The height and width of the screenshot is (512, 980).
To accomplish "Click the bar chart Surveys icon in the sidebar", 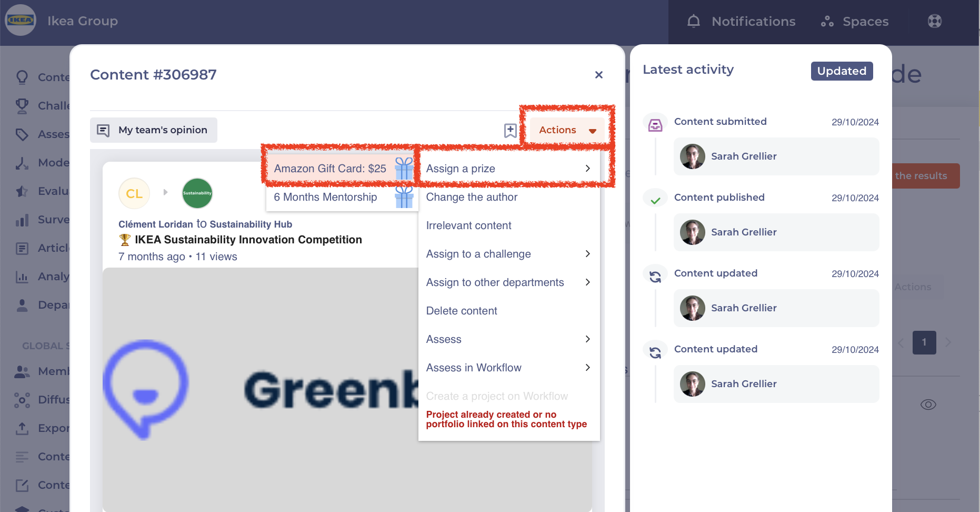I will point(22,220).
